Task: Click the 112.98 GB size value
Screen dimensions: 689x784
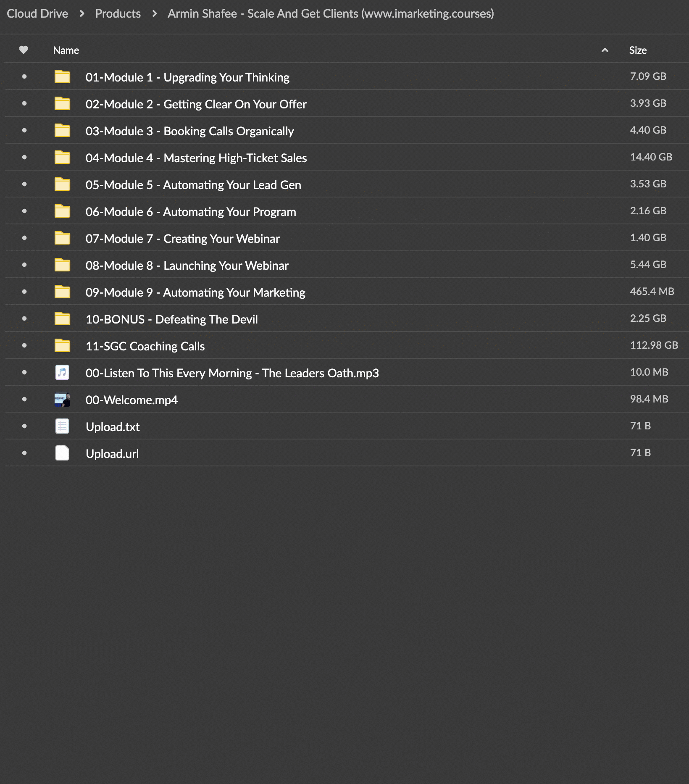Action: (654, 345)
